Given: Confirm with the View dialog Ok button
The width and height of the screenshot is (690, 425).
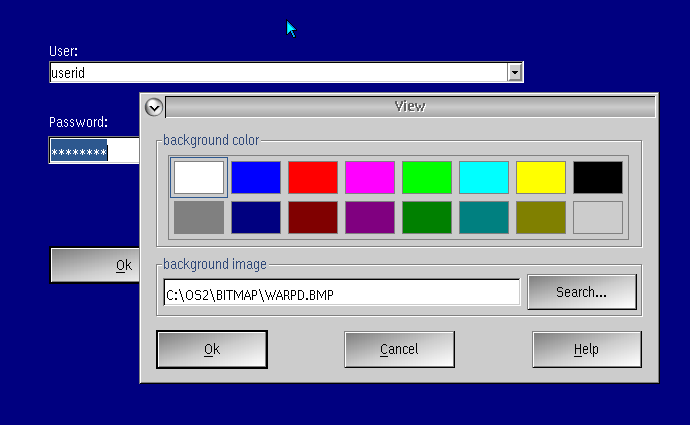Looking at the screenshot, I should 212,349.
